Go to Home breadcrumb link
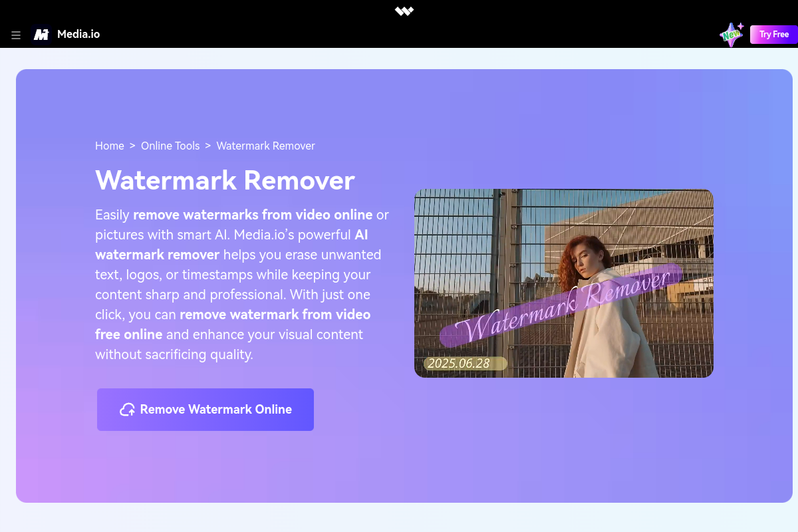 coord(110,146)
